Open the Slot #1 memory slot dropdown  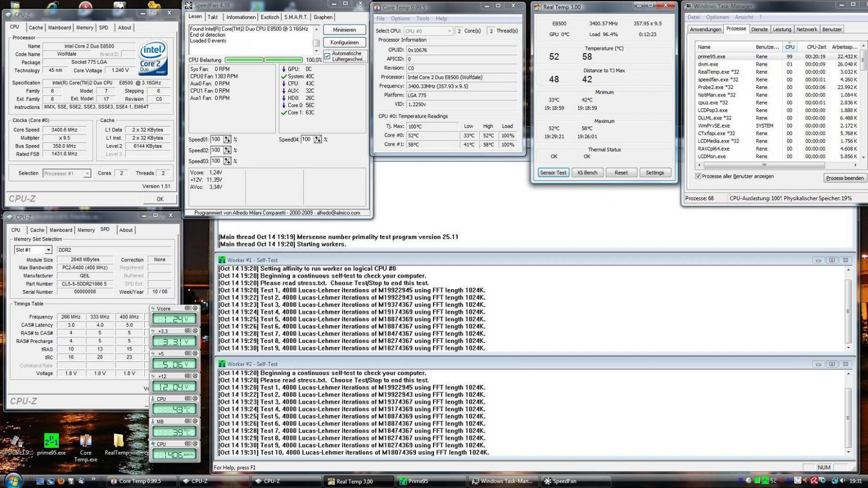[33, 250]
